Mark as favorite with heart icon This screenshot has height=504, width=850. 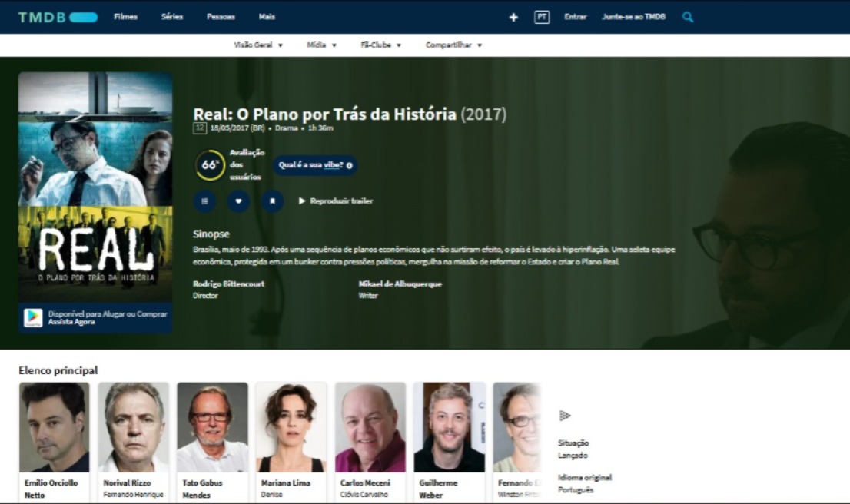point(238,201)
